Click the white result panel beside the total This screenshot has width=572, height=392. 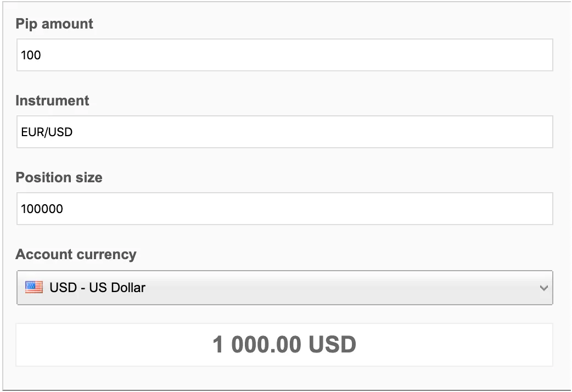(x=456, y=345)
